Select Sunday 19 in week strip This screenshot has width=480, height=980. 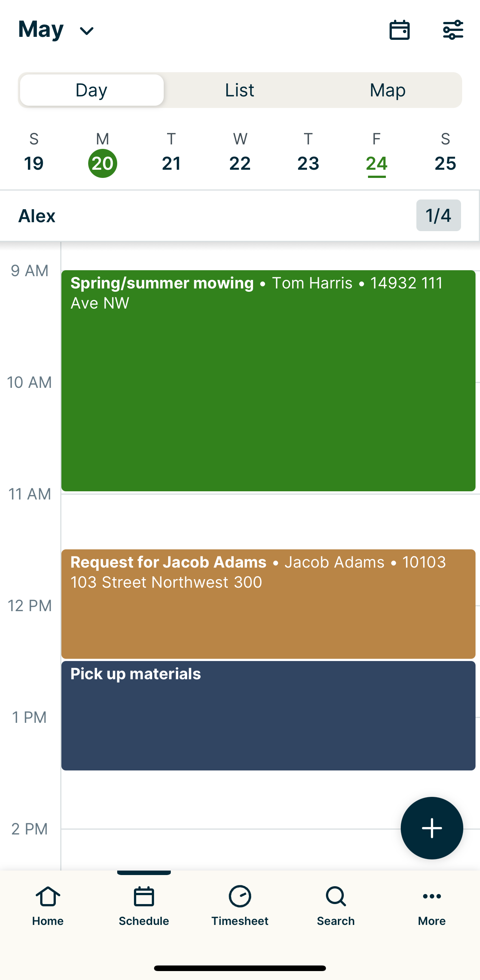[34, 156]
